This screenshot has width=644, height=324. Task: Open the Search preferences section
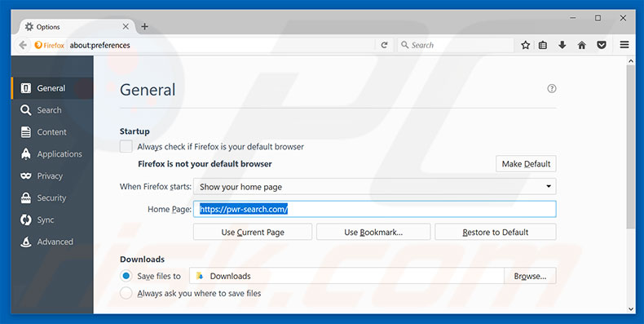[52, 110]
